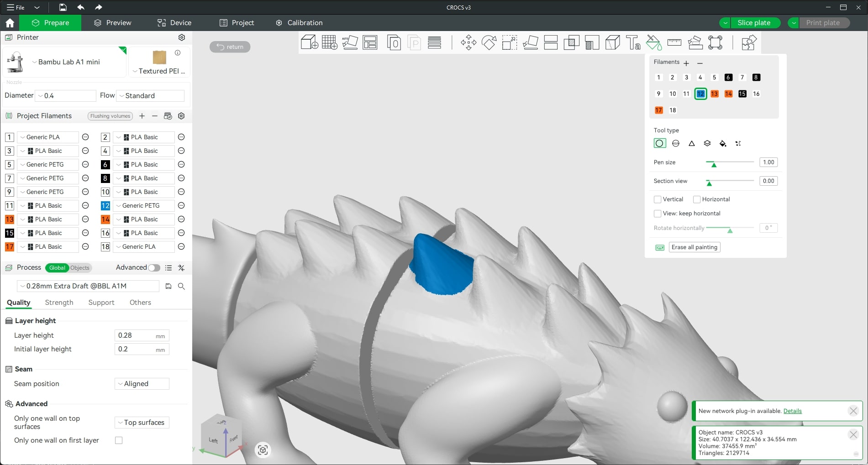Open the Mesh boolean tool
This screenshot has height=465, width=868.
tap(571, 42)
